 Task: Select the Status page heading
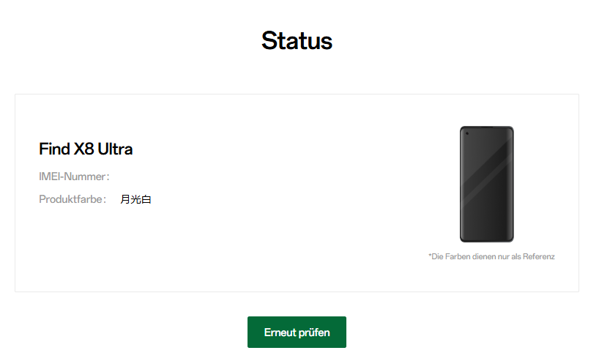(297, 41)
